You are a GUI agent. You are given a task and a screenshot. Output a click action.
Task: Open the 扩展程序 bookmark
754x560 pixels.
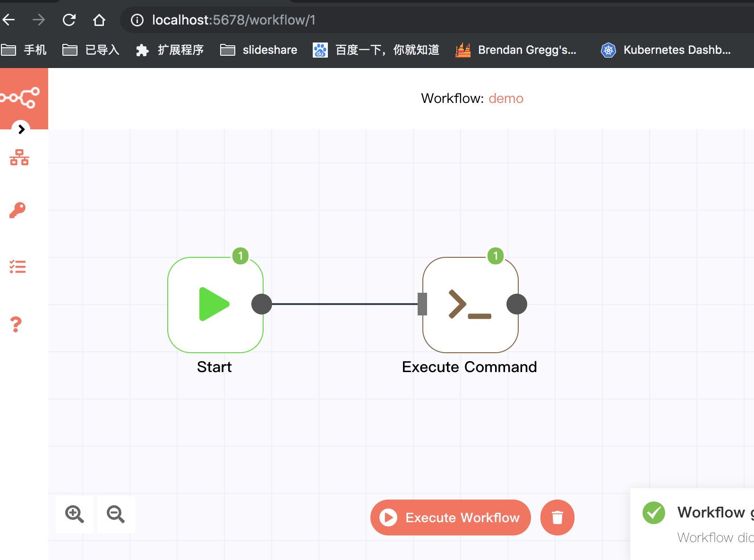[170, 50]
